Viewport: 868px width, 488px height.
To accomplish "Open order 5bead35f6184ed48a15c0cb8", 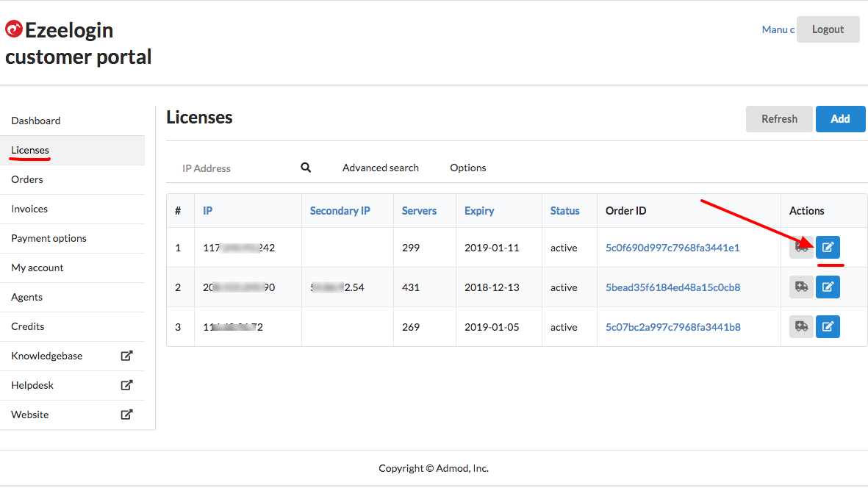I will tap(672, 287).
